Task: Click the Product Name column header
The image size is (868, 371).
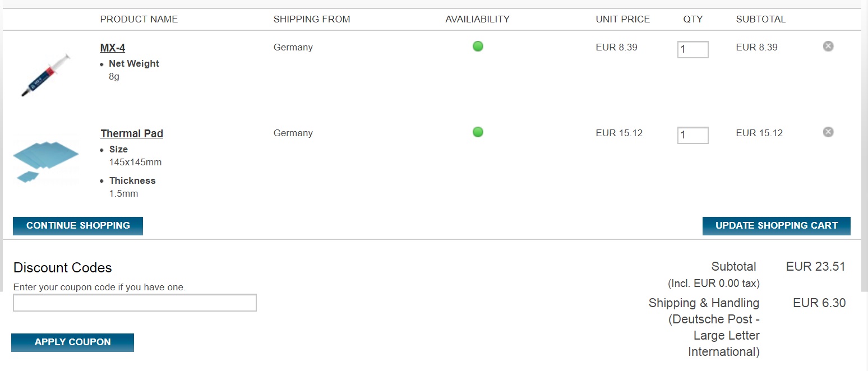Action: point(139,19)
